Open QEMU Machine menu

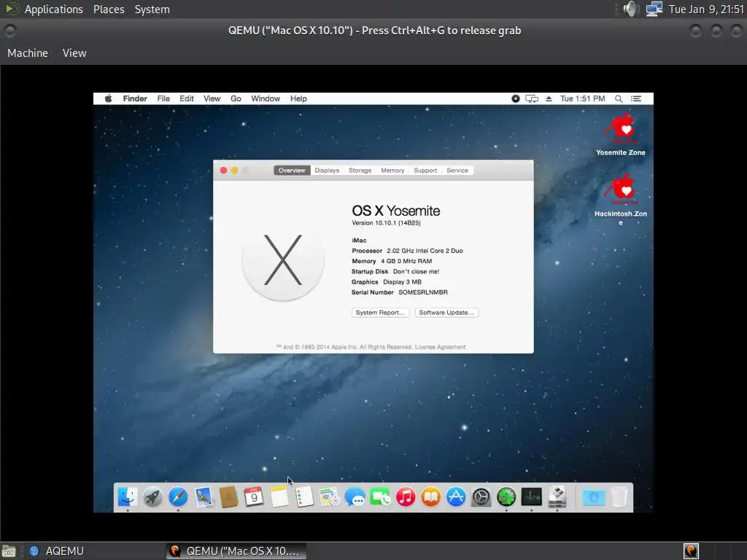point(28,52)
